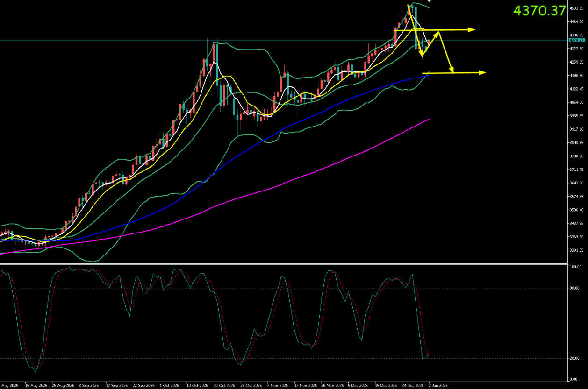This screenshot has height=389, width=588.
Task: Click the 4054.00 price axis label
Action: (575, 102)
